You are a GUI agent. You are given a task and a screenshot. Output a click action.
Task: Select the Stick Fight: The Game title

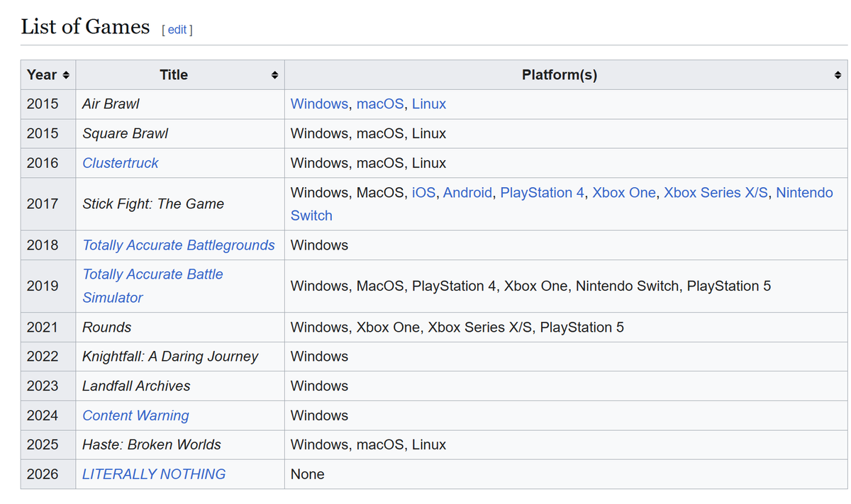(x=153, y=204)
